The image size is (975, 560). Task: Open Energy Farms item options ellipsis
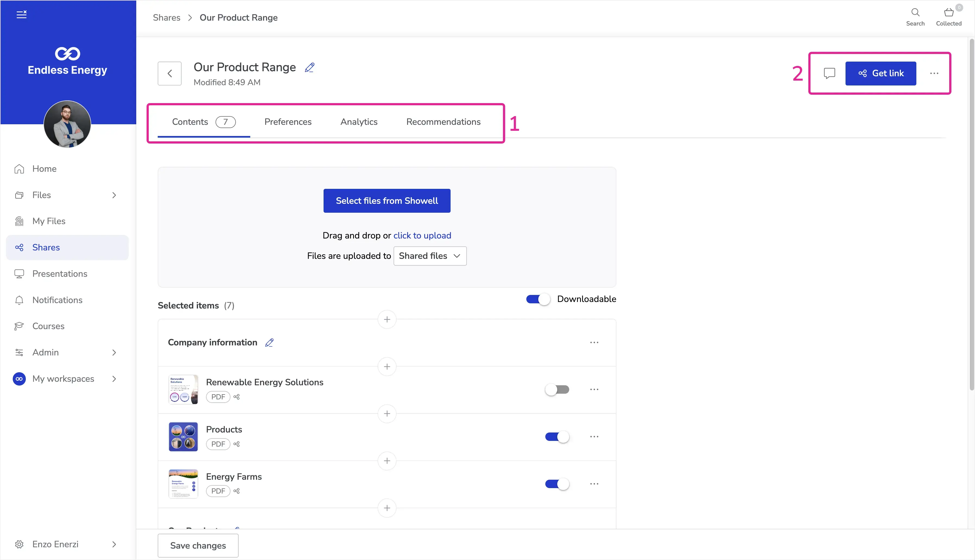594,484
